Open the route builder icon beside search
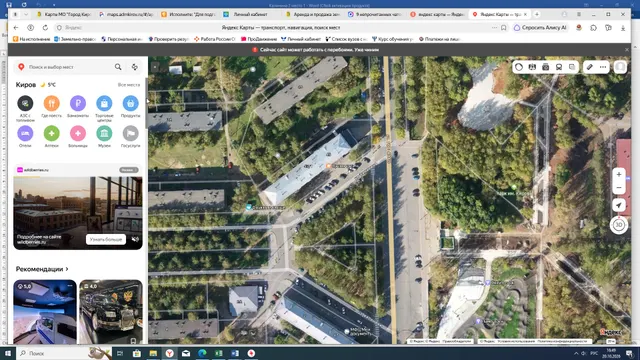Viewport: 640px width, 360px height. [x=135, y=67]
